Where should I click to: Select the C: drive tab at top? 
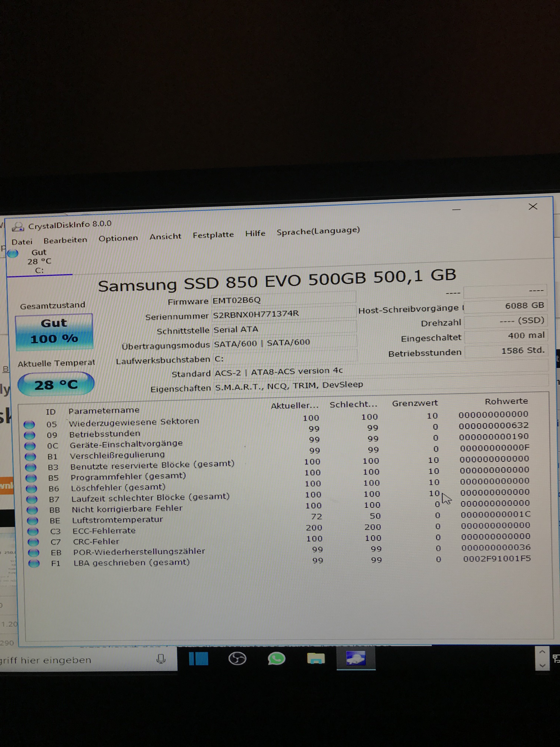(39, 261)
